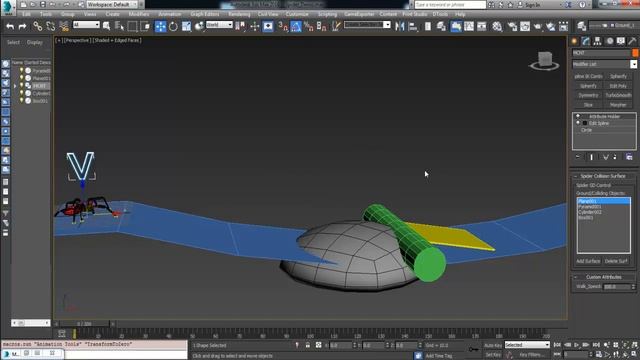
Task: Open the Help menu
Action: click(460, 14)
